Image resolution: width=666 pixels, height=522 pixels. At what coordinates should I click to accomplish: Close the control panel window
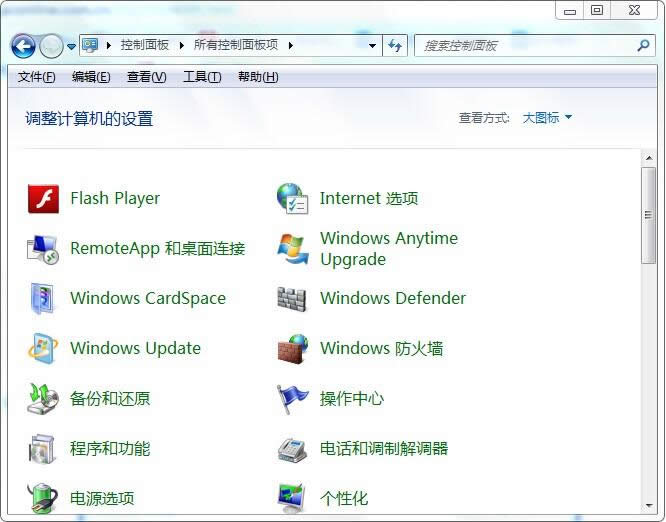[634, 11]
